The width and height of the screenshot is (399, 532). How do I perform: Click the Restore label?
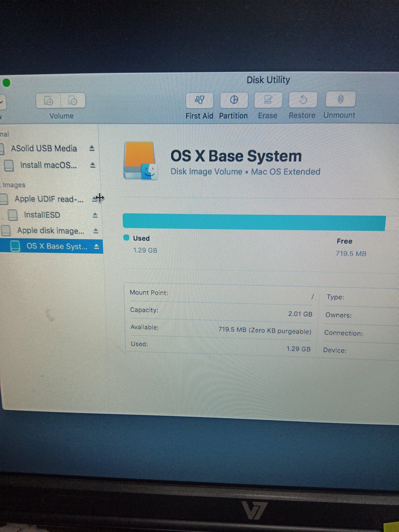click(x=302, y=115)
